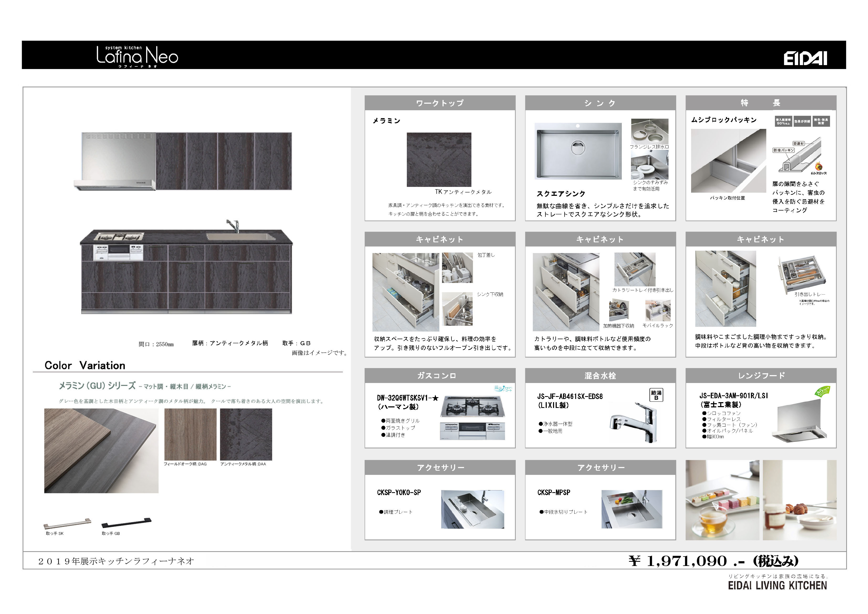
Task: Click the メラミン(GU)シリーズ title
Action: coord(97,386)
